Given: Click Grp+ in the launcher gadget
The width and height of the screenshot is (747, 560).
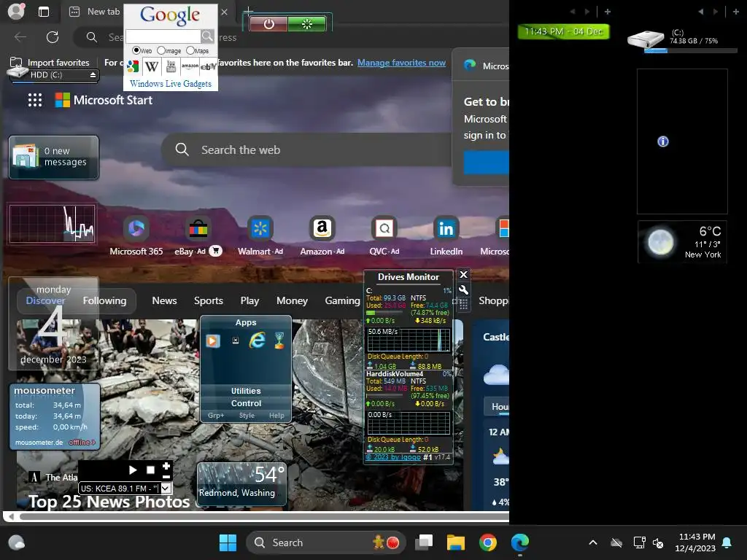Looking at the screenshot, I should tap(216, 415).
